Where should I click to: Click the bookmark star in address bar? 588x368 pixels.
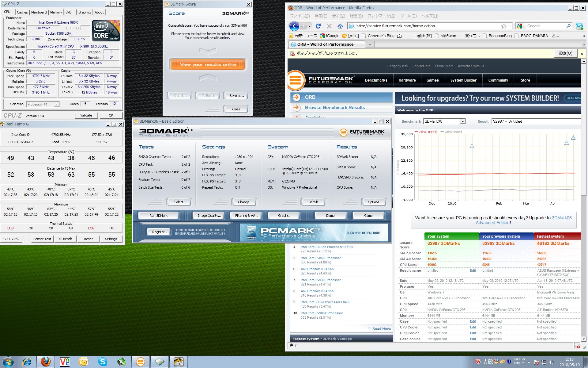[x=503, y=26]
